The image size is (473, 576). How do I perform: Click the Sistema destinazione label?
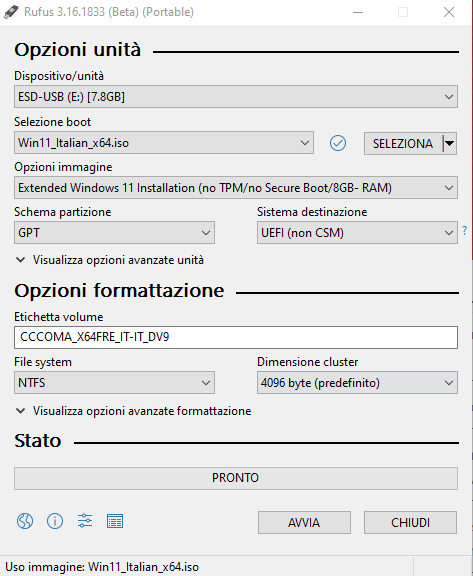[x=312, y=212]
